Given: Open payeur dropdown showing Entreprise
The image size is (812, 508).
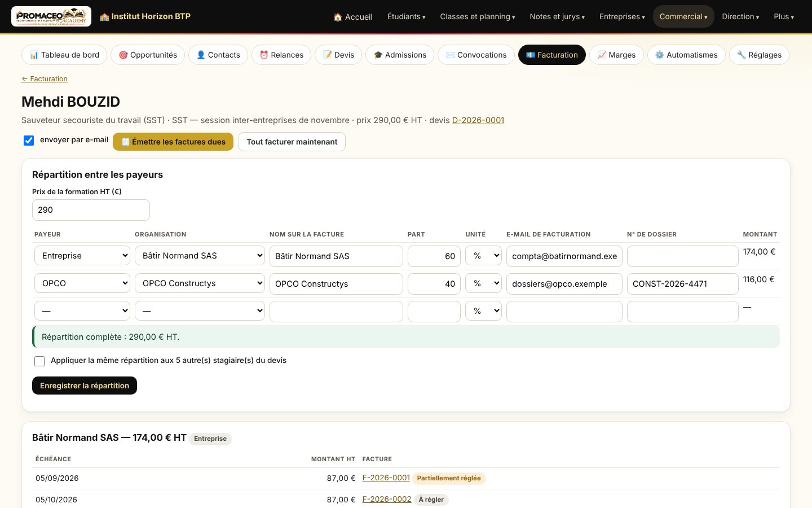Looking at the screenshot, I should 82,256.
